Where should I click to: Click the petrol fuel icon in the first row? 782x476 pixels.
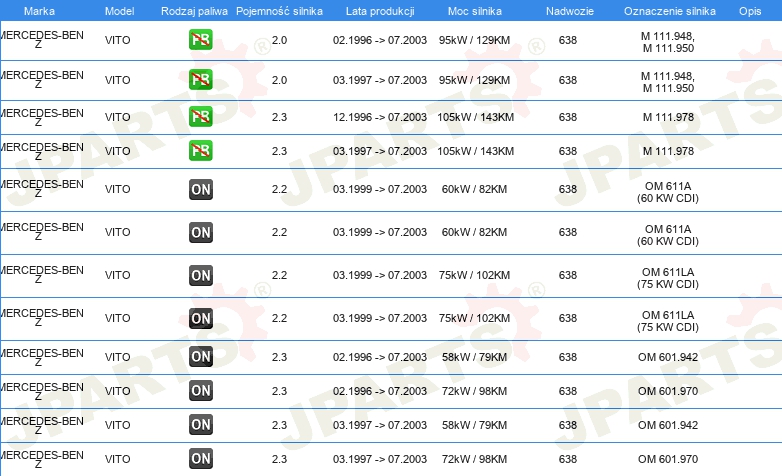[x=200, y=40]
